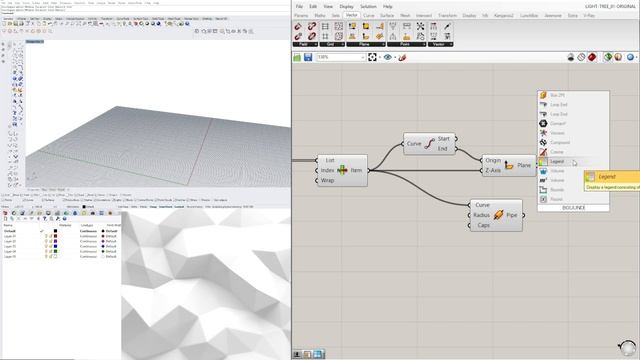
Task: Click first icon in Grasshopper bottom-left status bar
Action: tap(297, 354)
